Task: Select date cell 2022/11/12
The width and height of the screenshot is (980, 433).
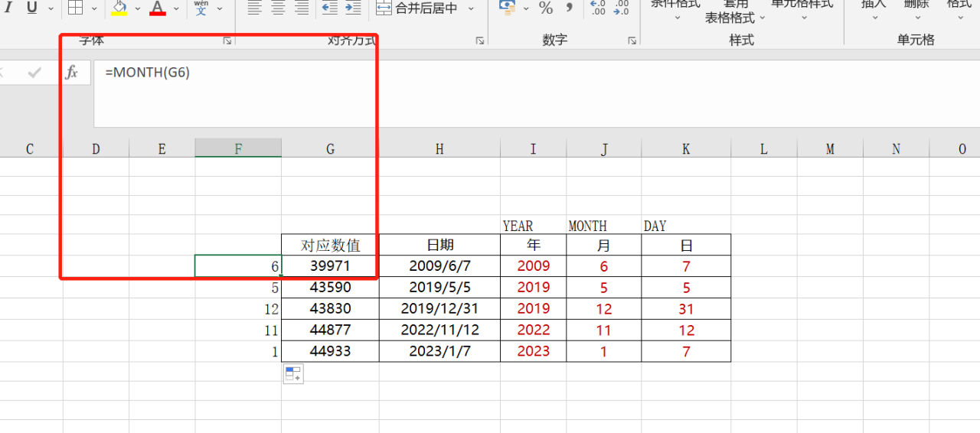Action: pyautogui.click(x=439, y=330)
